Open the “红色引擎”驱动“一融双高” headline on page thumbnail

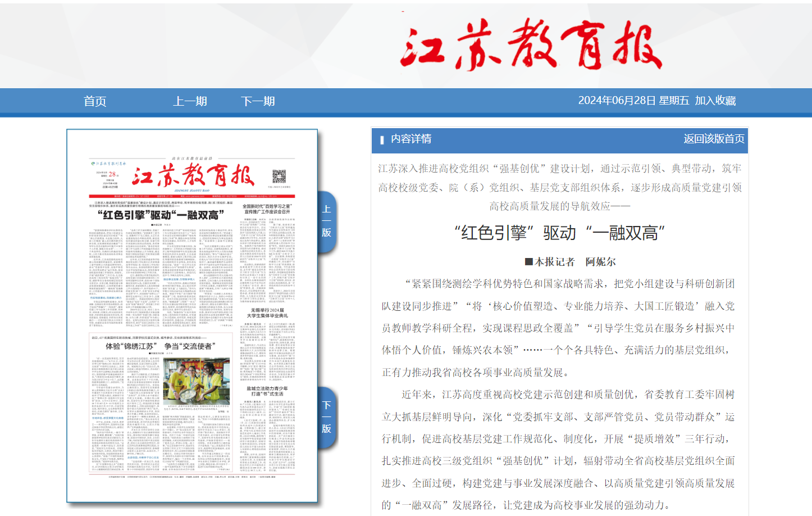(x=161, y=215)
